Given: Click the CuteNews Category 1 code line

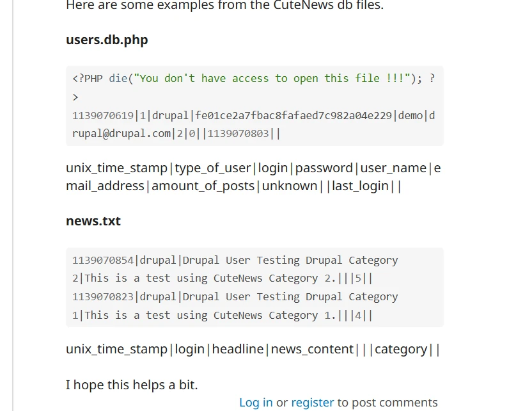Looking at the screenshot, I should (223, 315).
